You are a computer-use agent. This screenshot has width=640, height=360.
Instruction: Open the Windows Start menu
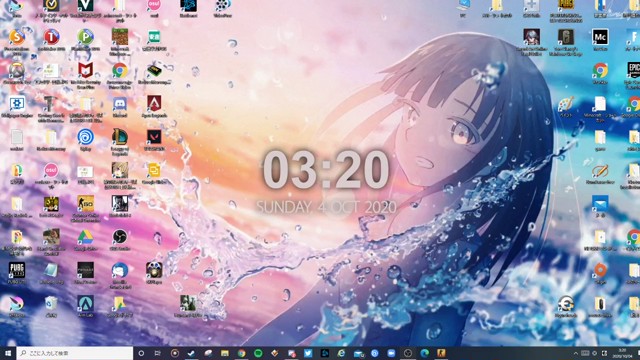click(x=8, y=353)
